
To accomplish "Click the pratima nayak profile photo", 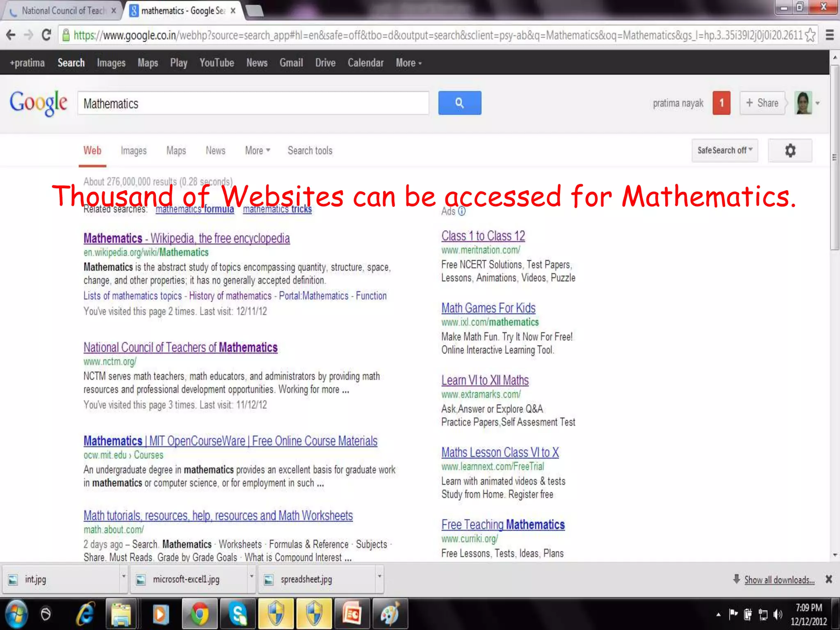I will click(803, 103).
